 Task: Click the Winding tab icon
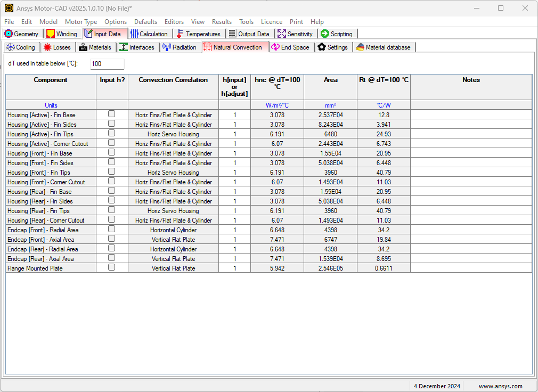[x=51, y=34]
